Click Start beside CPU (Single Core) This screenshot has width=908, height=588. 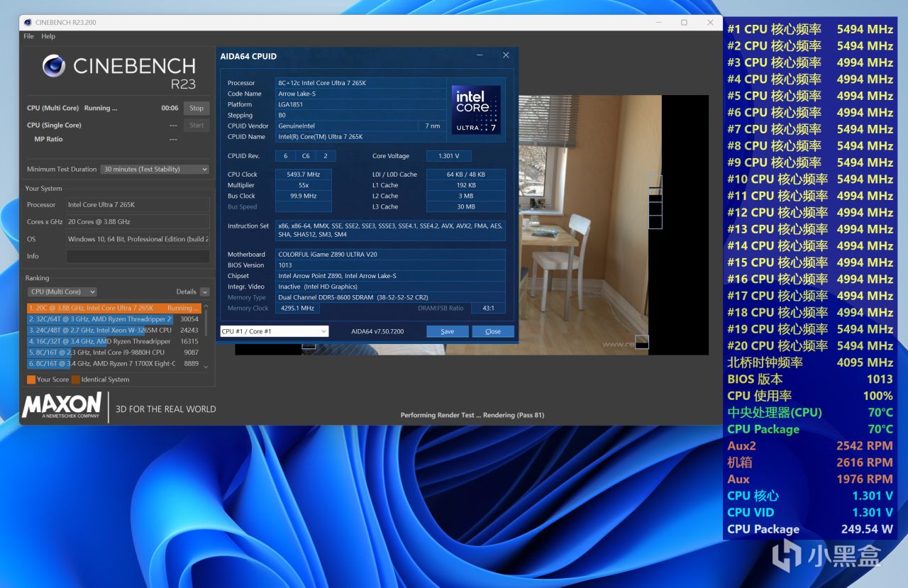point(196,126)
